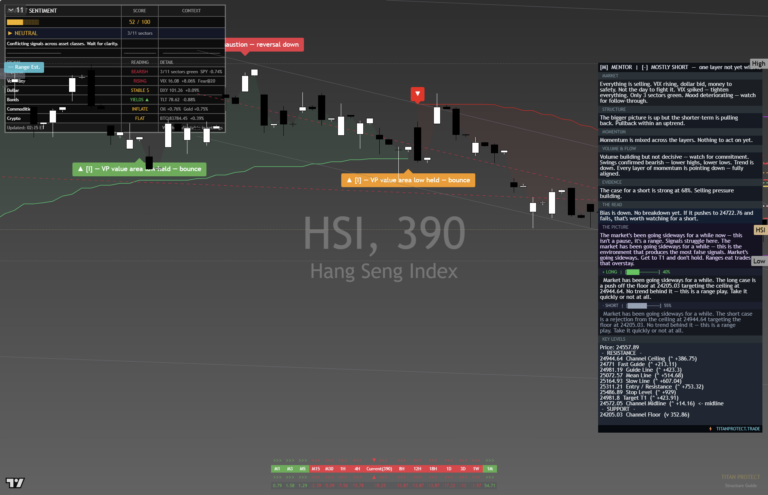Click the VOLUME & FLOW section heading
Screen dimensions: 768x495
tap(619, 149)
